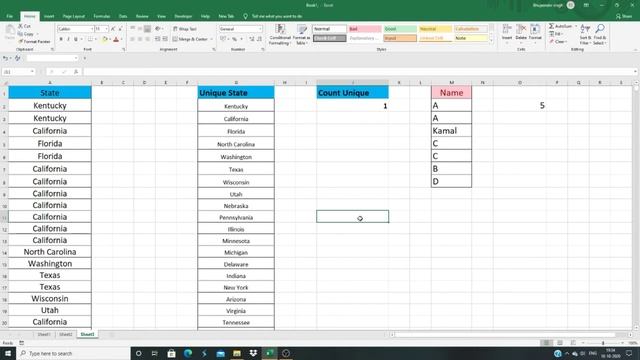The height and width of the screenshot is (360, 640).
Task: Expand the cell styles gallery
Action: [491, 40]
